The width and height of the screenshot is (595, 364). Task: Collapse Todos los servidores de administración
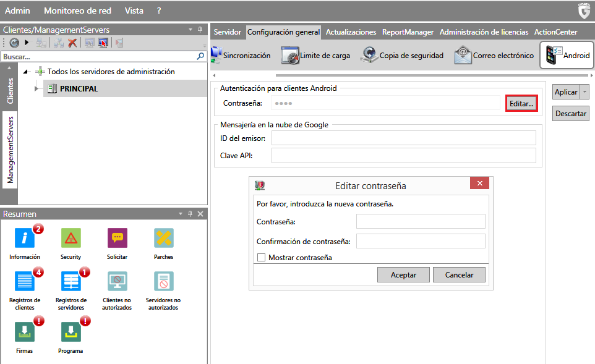(x=25, y=72)
